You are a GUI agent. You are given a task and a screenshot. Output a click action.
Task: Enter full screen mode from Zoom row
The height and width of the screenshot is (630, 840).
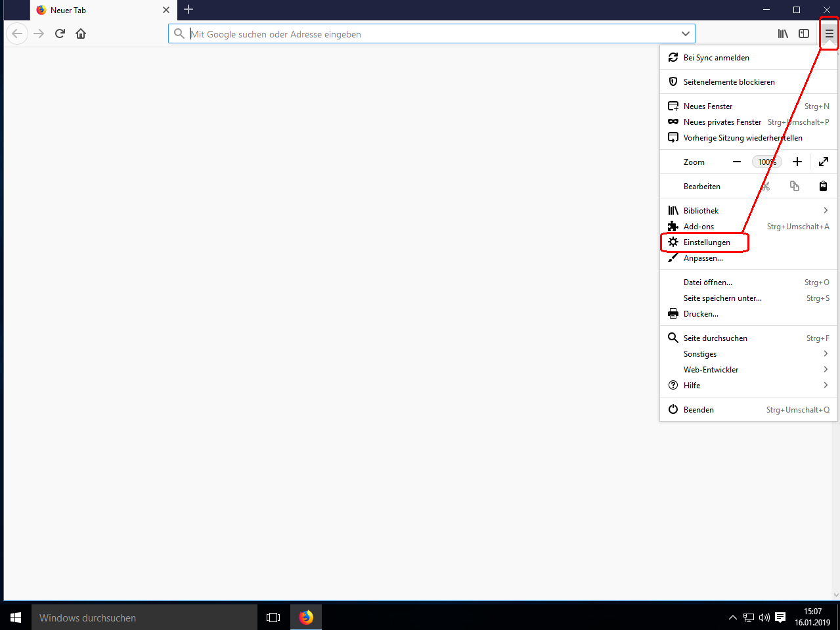tap(823, 162)
